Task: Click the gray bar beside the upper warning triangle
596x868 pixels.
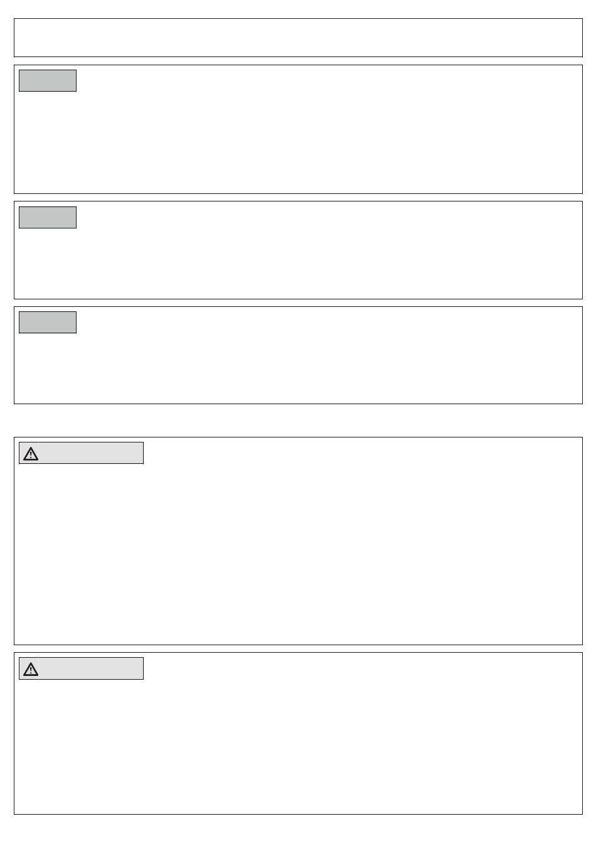Action: [92, 453]
